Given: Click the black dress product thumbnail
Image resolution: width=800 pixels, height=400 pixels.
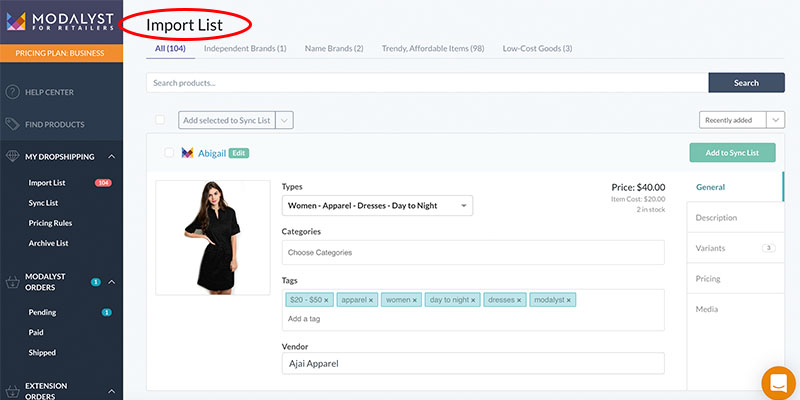Looking at the screenshot, I should (213, 238).
